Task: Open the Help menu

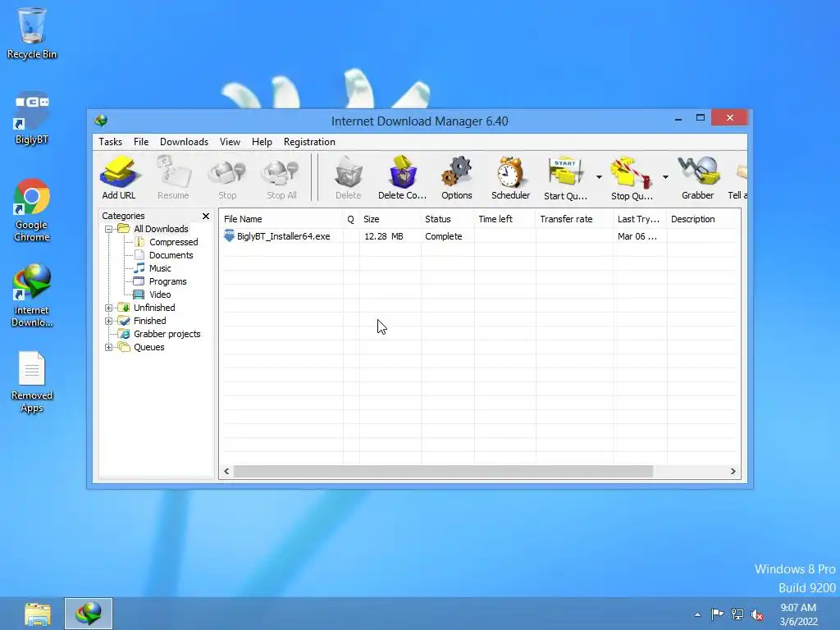Action: click(262, 142)
